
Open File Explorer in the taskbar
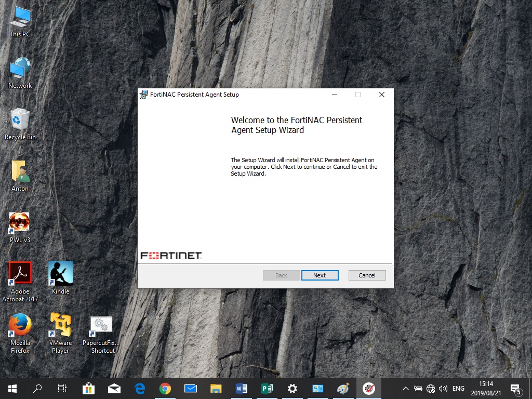tap(216, 388)
